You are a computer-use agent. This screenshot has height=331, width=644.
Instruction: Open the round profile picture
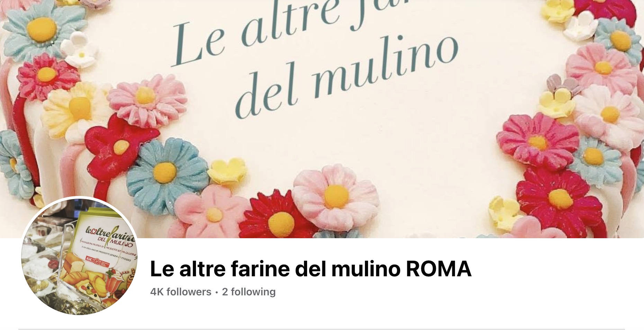tap(80, 256)
